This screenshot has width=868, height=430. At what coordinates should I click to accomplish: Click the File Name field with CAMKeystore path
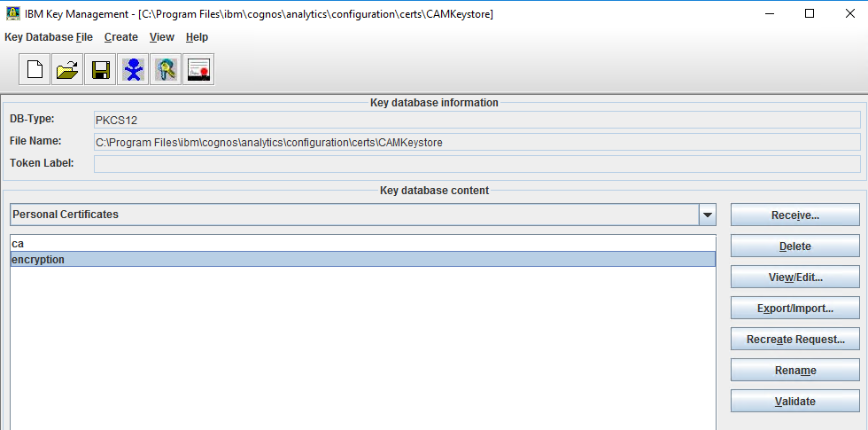(x=477, y=142)
